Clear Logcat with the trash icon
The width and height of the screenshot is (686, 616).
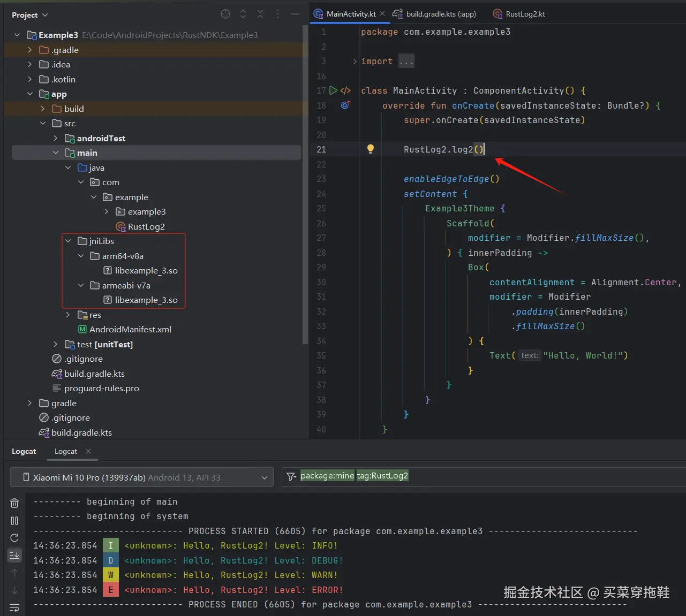point(14,503)
